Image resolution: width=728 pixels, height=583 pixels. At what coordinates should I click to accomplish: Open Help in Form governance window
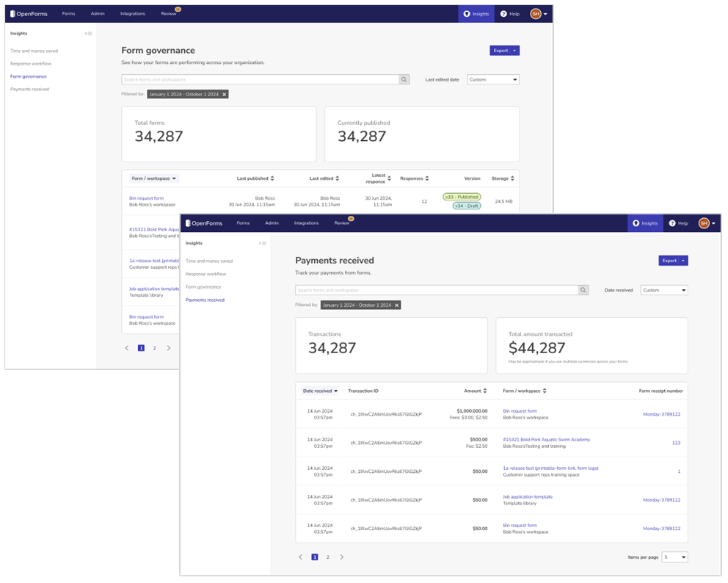[510, 14]
